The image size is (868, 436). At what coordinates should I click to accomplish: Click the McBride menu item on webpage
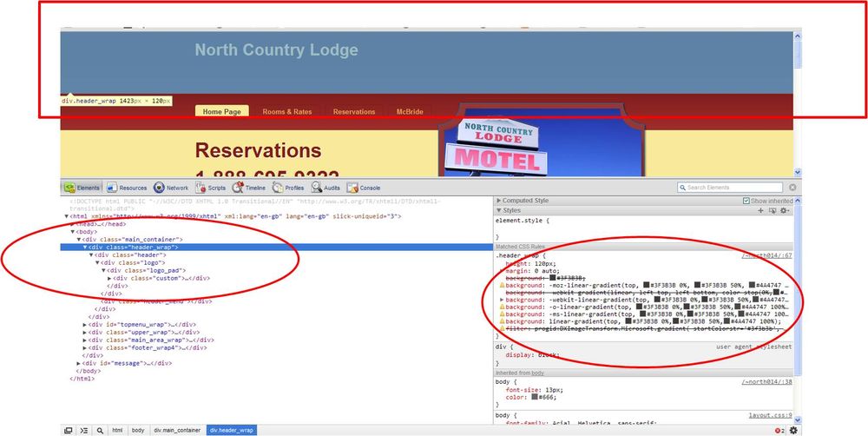point(410,112)
